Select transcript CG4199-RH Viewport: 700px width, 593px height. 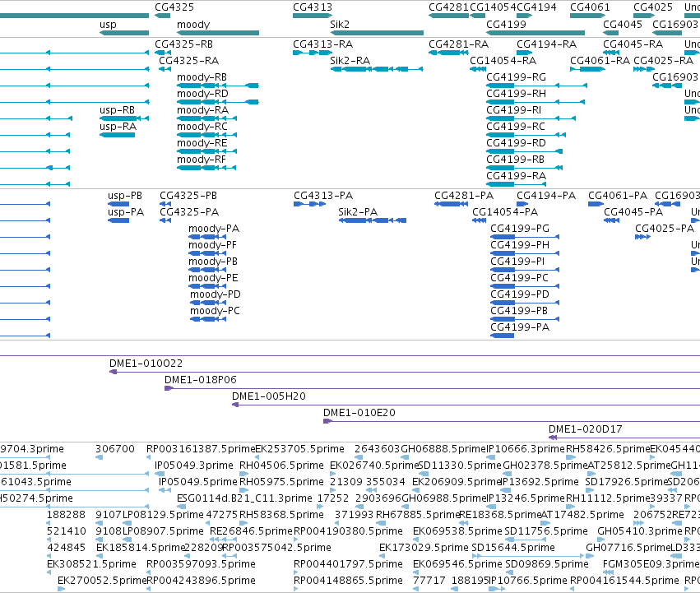[x=516, y=94]
